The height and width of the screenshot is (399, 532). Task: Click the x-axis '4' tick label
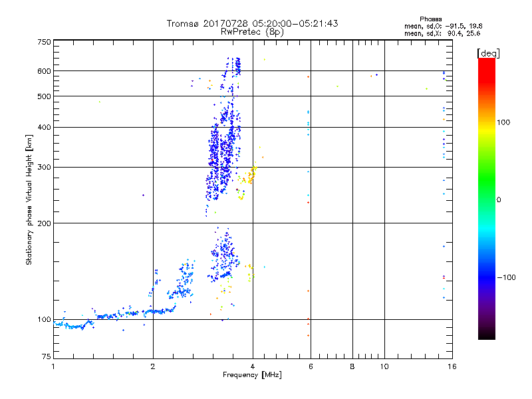click(253, 366)
